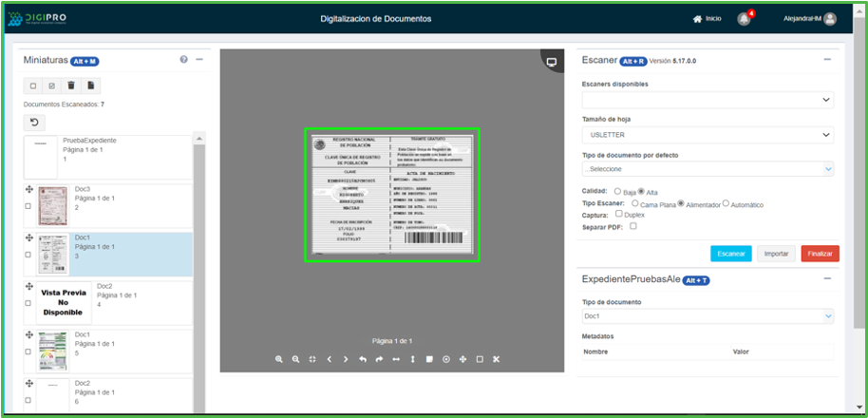This screenshot has width=868, height=418.
Task: Click the fit width horizontal arrows icon
Action: (396, 359)
